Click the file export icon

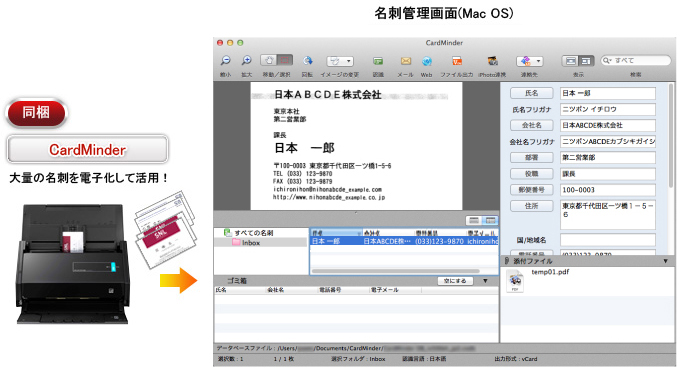point(457,61)
